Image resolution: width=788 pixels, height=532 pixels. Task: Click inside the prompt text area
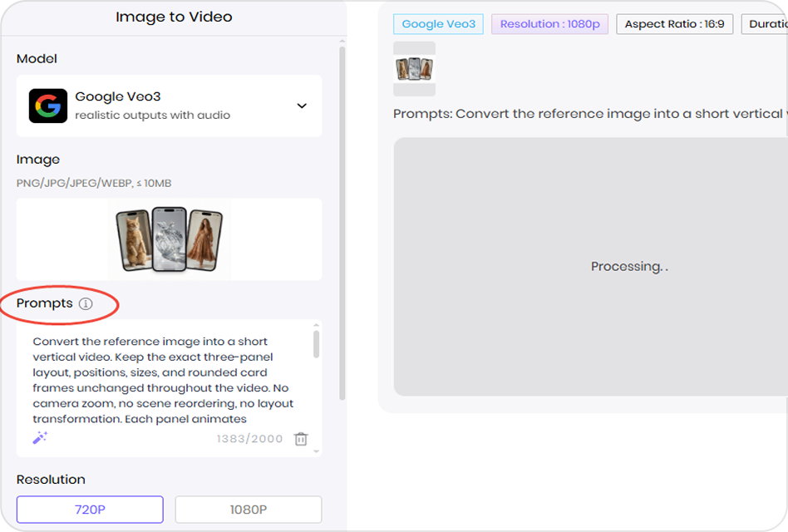point(162,380)
